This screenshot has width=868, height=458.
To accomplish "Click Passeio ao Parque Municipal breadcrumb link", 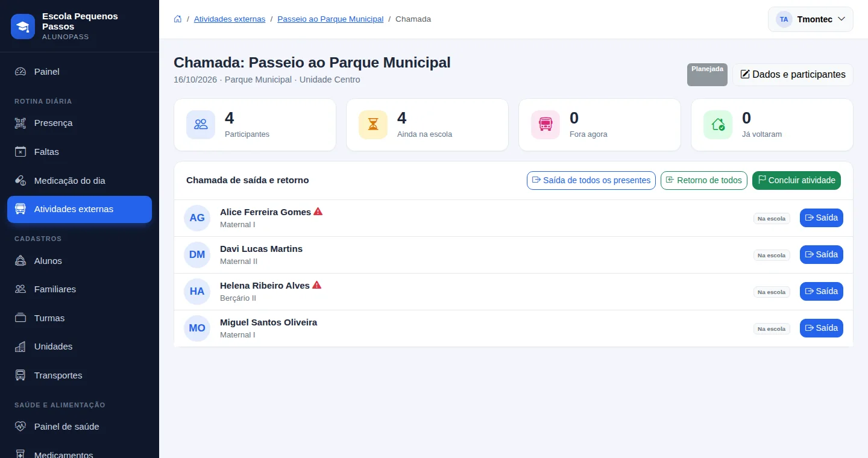I will coord(330,19).
